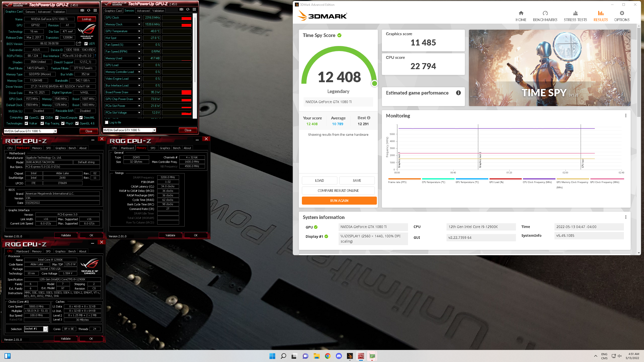Open GPU selector dropdown in left GPU-Z window

click(55, 131)
